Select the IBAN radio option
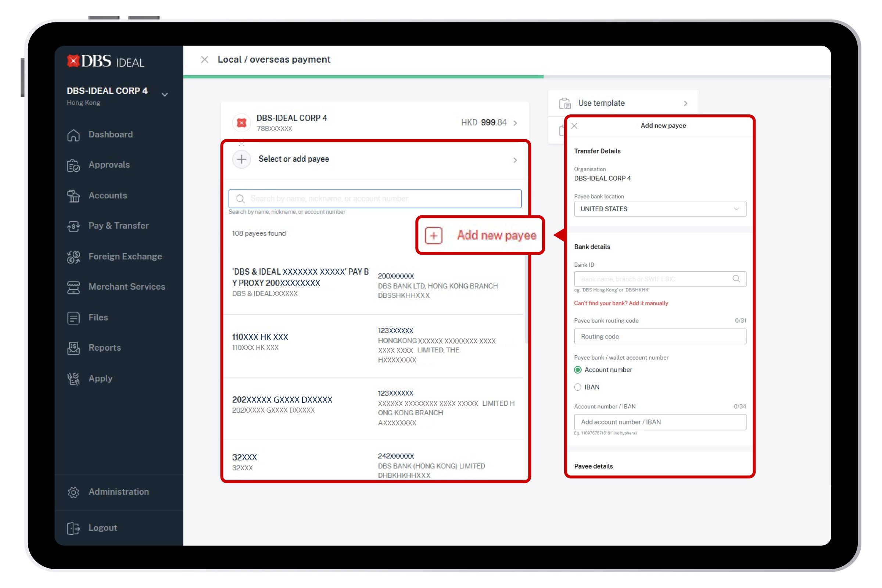 click(x=578, y=387)
